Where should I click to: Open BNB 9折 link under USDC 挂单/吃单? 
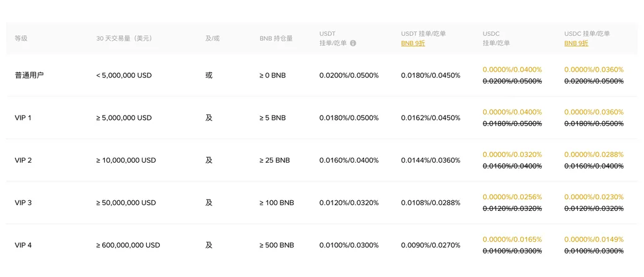[576, 43]
